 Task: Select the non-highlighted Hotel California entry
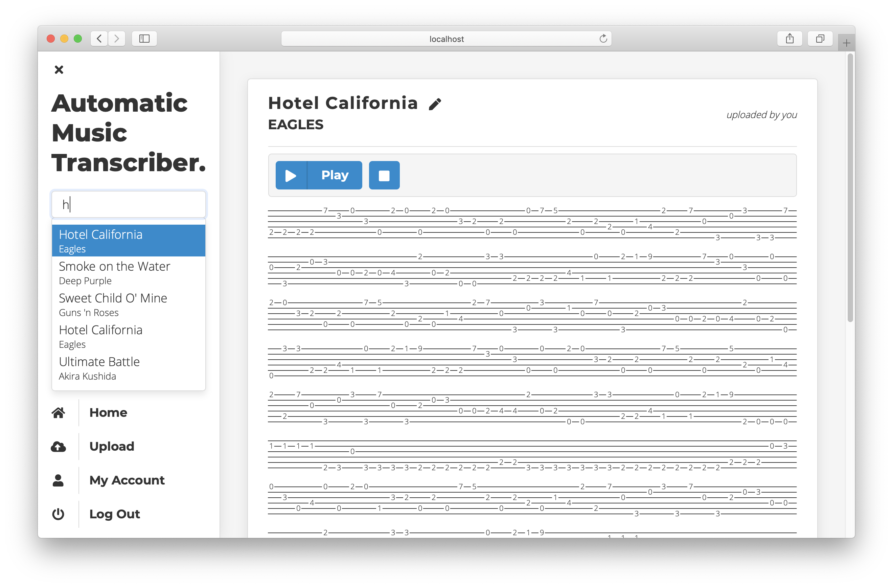129,336
